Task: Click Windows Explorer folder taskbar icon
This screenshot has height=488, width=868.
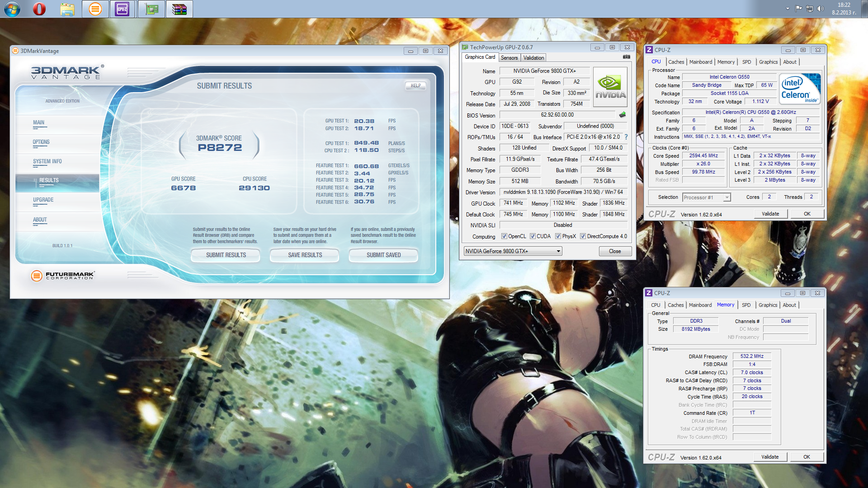Action: point(67,9)
